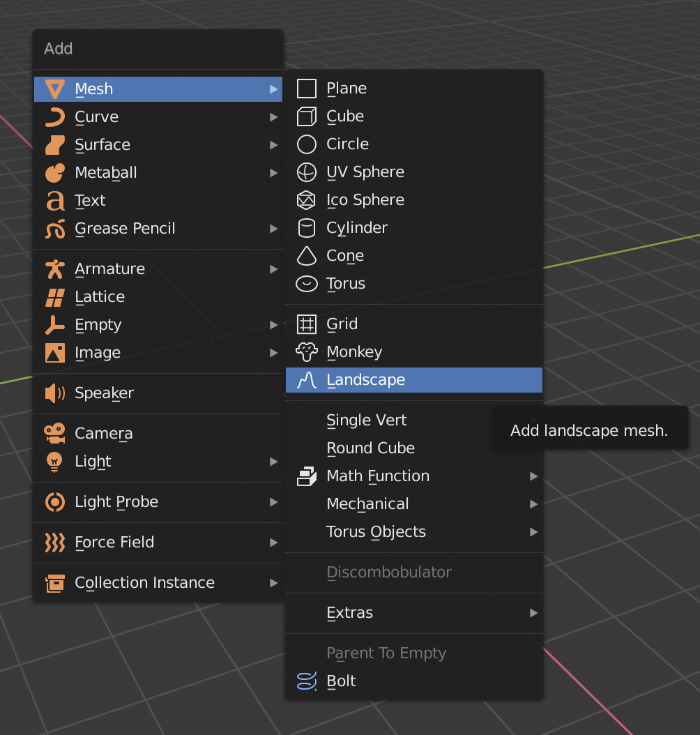This screenshot has width=700, height=735.
Task: Click the Landscape mountain icon
Action: [306, 380]
